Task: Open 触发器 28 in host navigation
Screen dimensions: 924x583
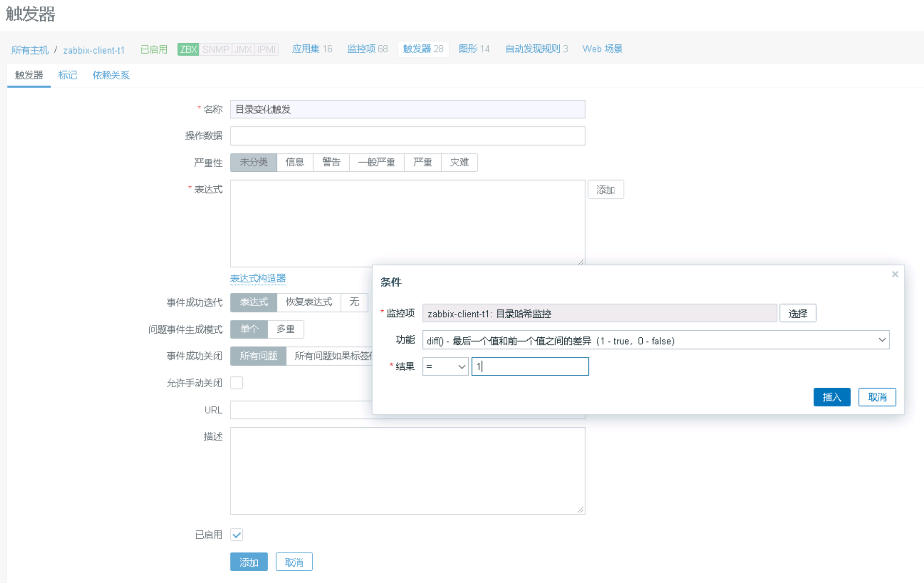Action: [423, 49]
